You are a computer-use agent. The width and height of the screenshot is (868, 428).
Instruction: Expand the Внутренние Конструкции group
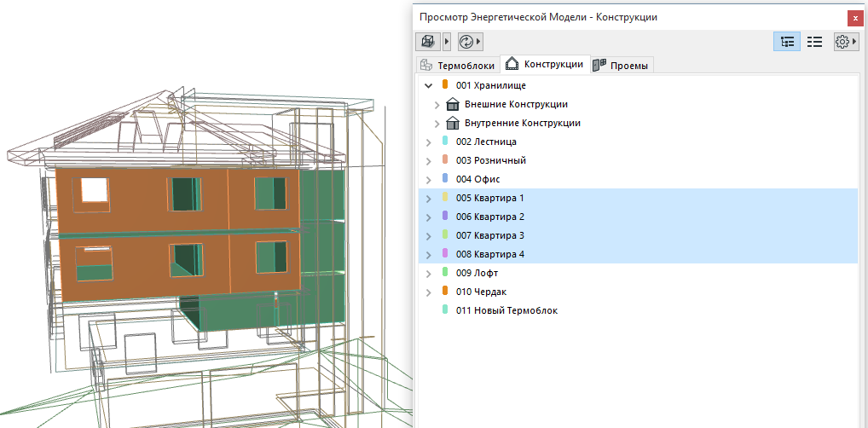(x=437, y=124)
